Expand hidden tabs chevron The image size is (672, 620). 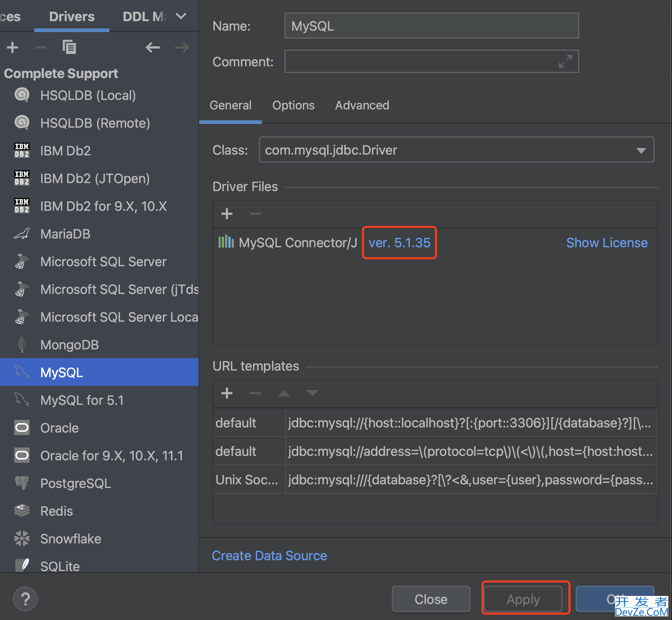[181, 16]
